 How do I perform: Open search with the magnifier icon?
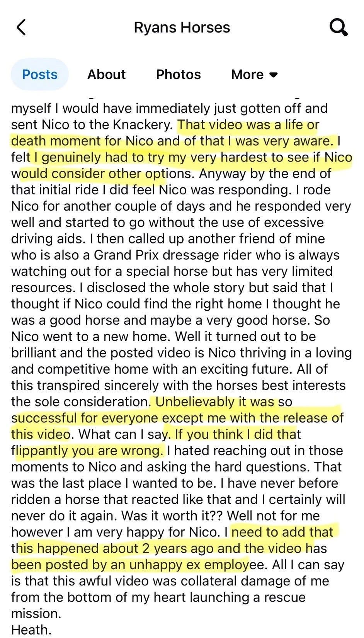(338, 27)
